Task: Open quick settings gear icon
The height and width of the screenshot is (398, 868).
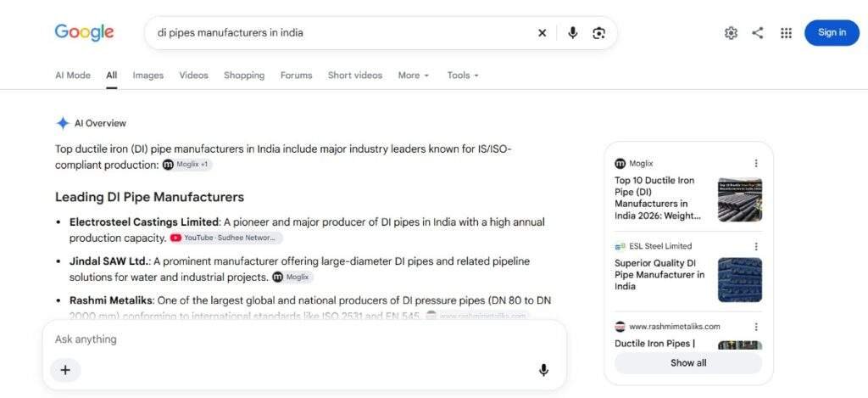Action: click(x=731, y=33)
